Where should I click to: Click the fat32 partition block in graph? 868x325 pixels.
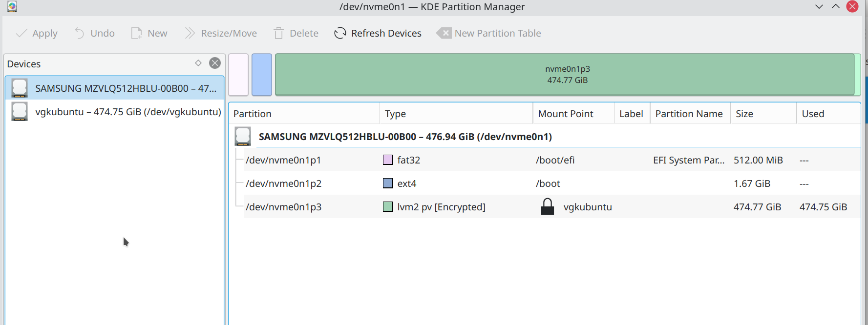tap(238, 75)
